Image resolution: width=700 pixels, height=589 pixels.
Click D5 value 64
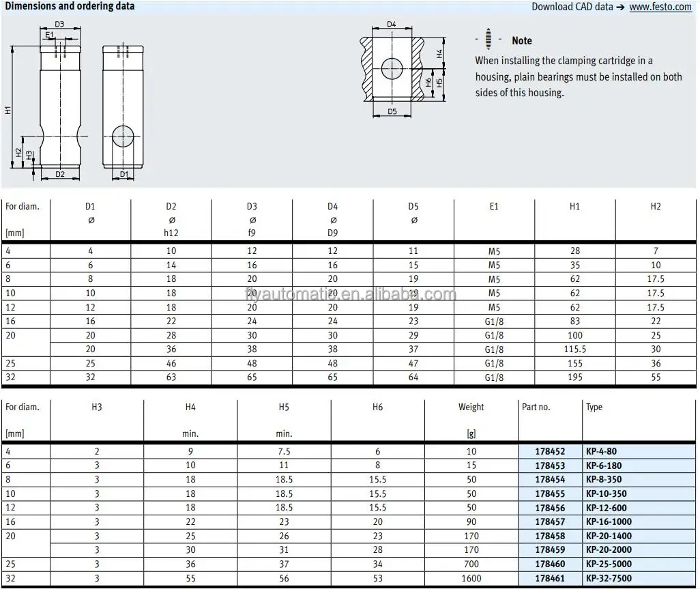point(413,377)
